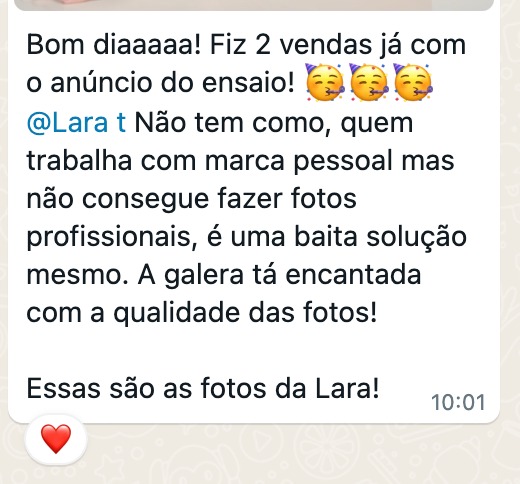
Task: Click the "Bom diaaaaa!" greeting text
Action: point(114,45)
